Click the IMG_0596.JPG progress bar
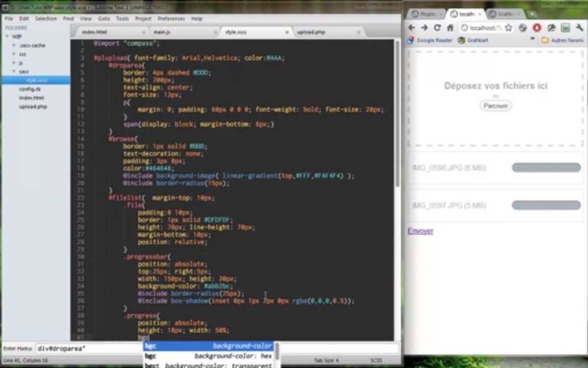The height and width of the screenshot is (368, 588). coord(546,168)
